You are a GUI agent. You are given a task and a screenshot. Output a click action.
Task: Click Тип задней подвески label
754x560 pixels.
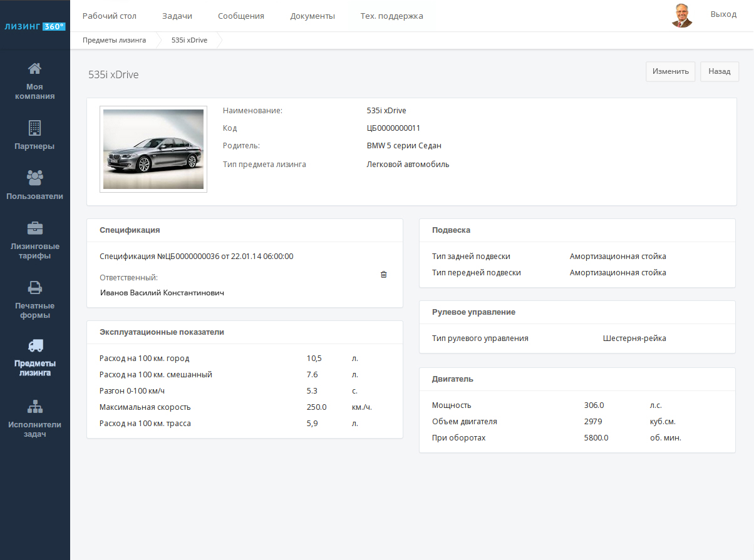coord(471,257)
